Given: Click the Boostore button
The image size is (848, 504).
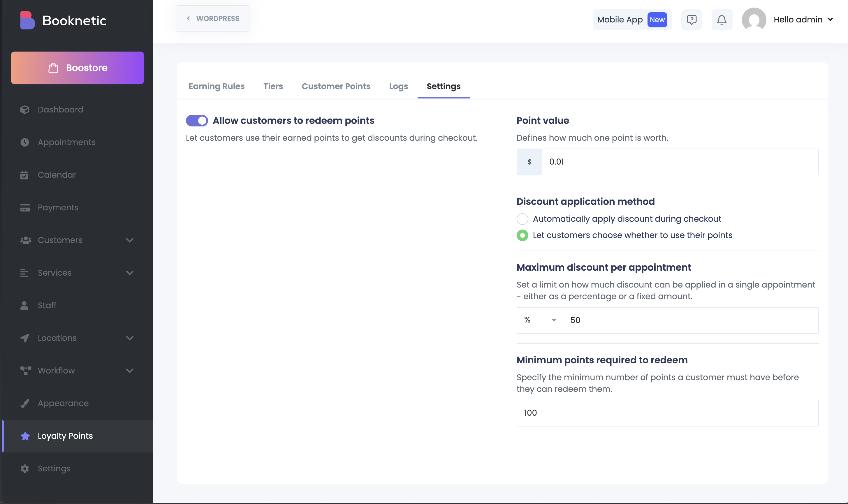Looking at the screenshot, I should click(x=78, y=68).
